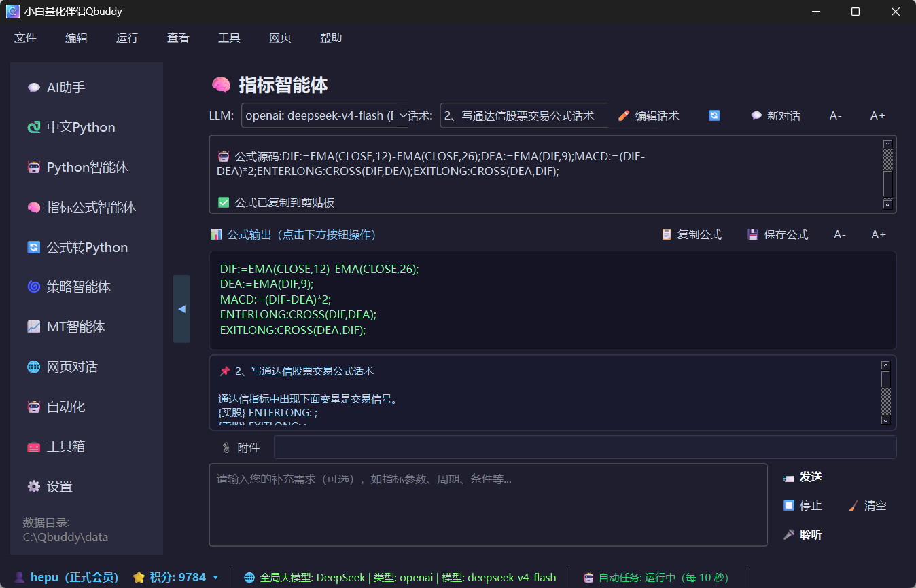Open 公式转Python in the sidebar
The width and height of the screenshot is (916, 588).
point(86,248)
